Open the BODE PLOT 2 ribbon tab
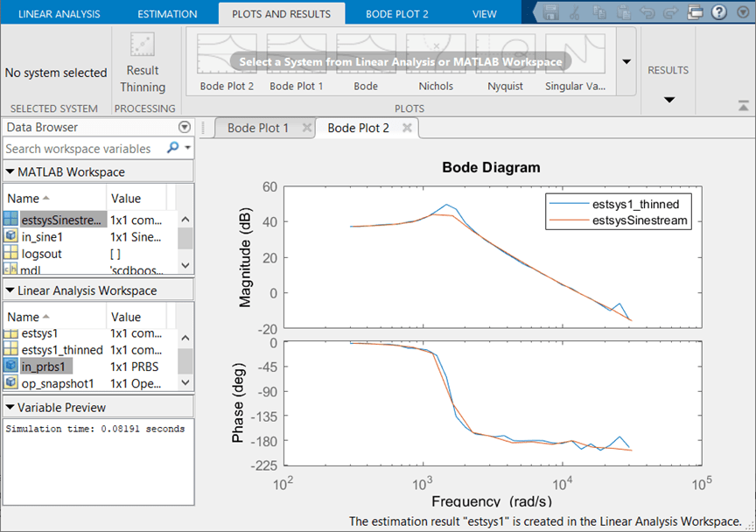This screenshot has height=532, width=756. coord(396,14)
